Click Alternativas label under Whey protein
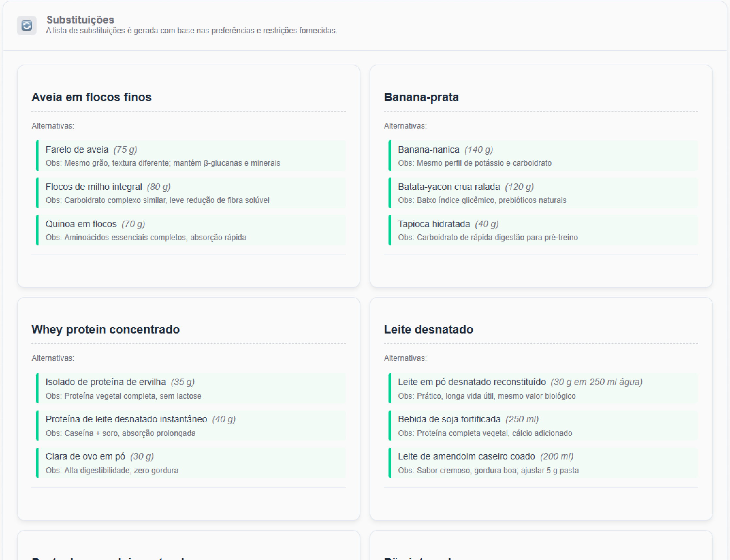The width and height of the screenshot is (730, 560). tap(53, 358)
